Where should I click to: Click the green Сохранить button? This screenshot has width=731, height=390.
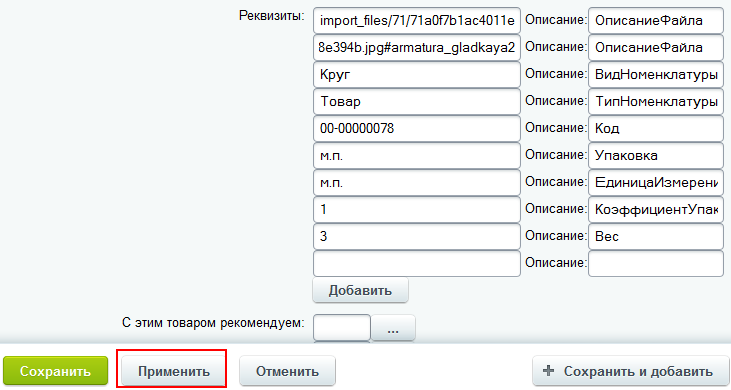click(55, 371)
